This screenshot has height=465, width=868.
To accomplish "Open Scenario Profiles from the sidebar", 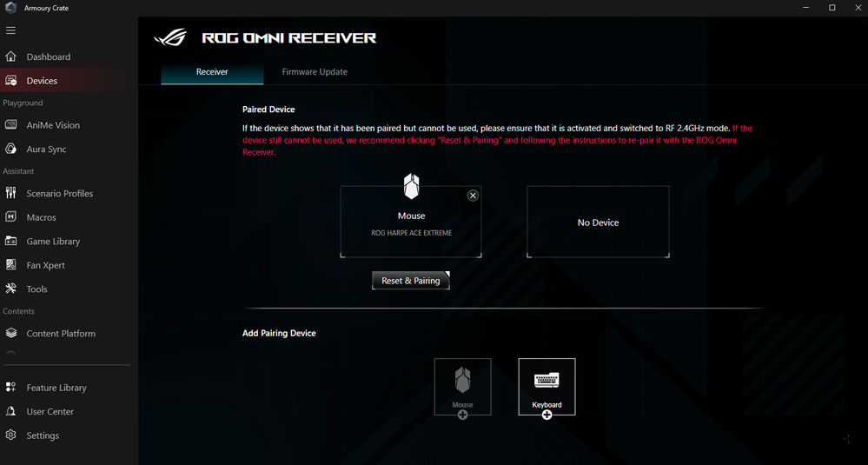I will coord(70,193).
